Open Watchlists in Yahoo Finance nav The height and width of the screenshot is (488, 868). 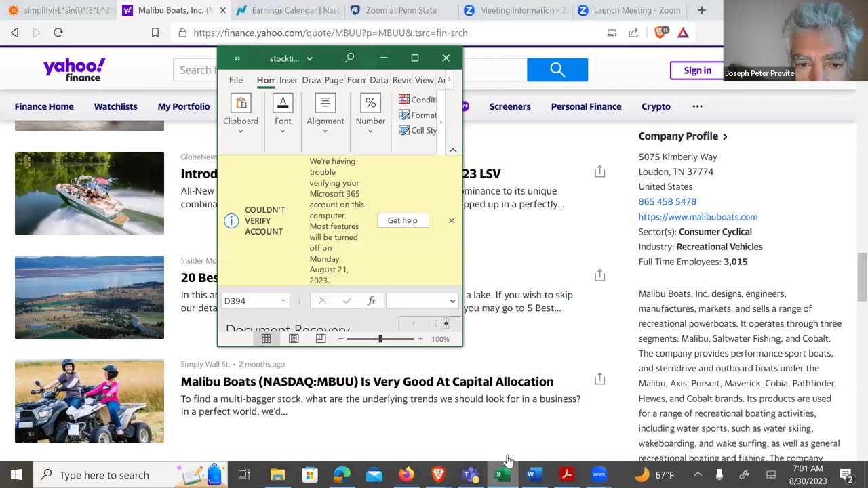click(115, 106)
